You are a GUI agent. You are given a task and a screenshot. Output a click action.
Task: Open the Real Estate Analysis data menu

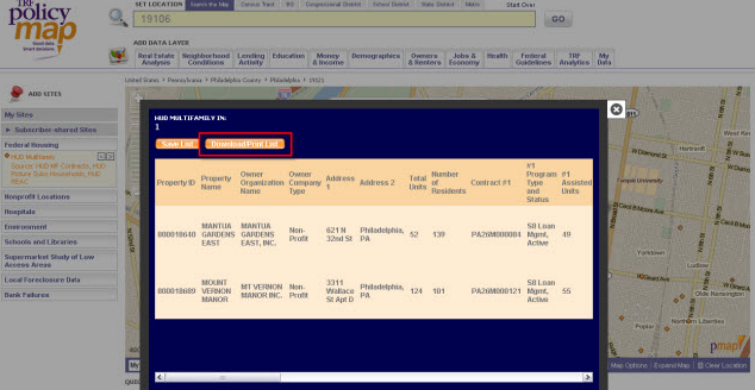tap(156, 59)
